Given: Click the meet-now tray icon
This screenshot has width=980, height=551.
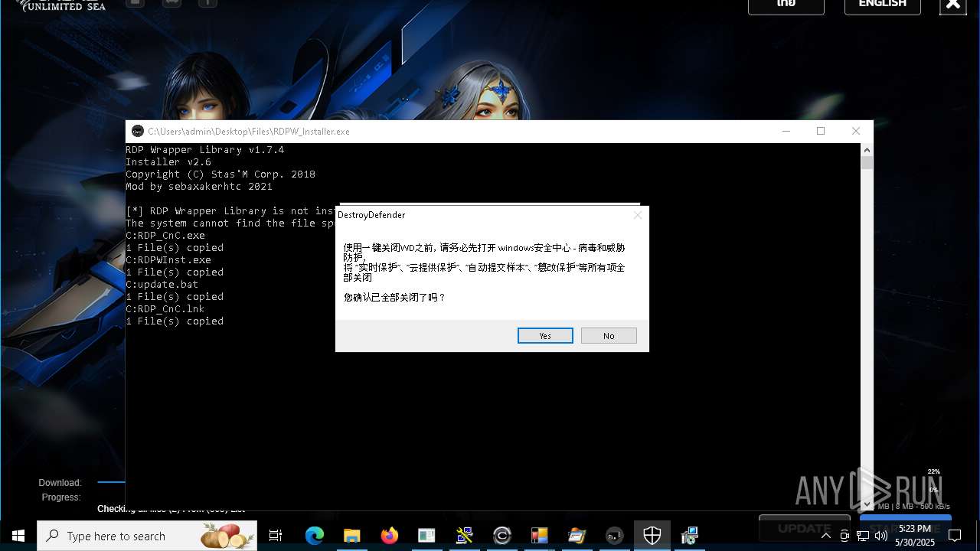Looking at the screenshot, I should coord(844,536).
